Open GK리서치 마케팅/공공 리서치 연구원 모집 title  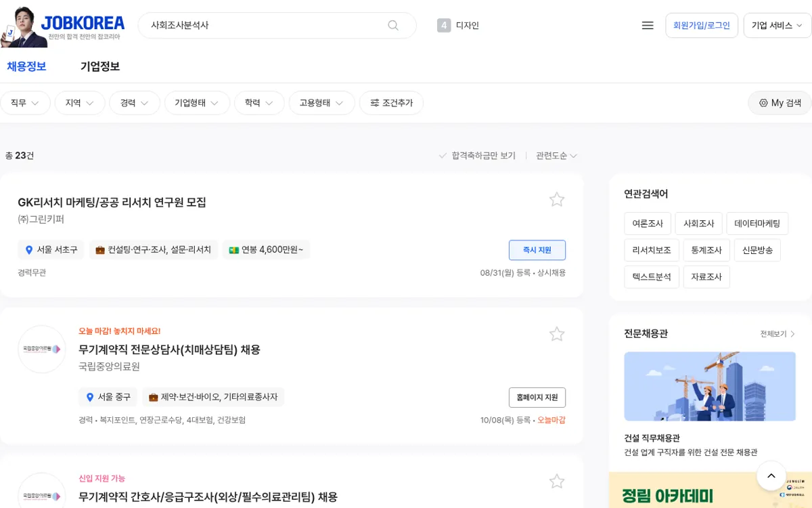pos(112,203)
